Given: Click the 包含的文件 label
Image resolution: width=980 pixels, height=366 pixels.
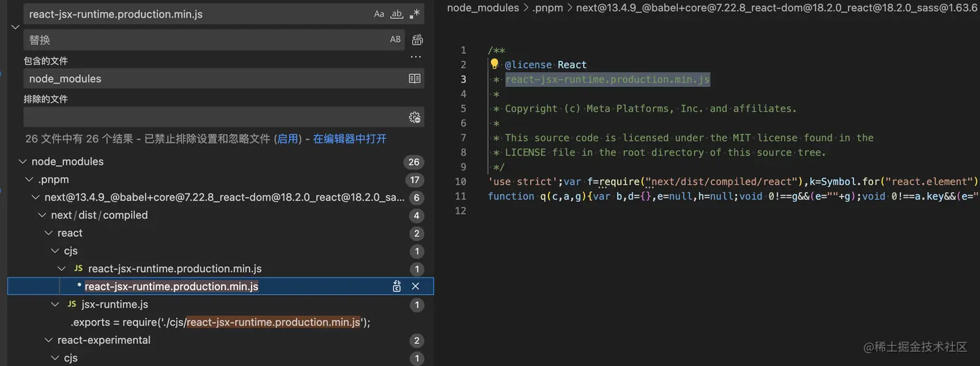Looking at the screenshot, I should 46,61.
